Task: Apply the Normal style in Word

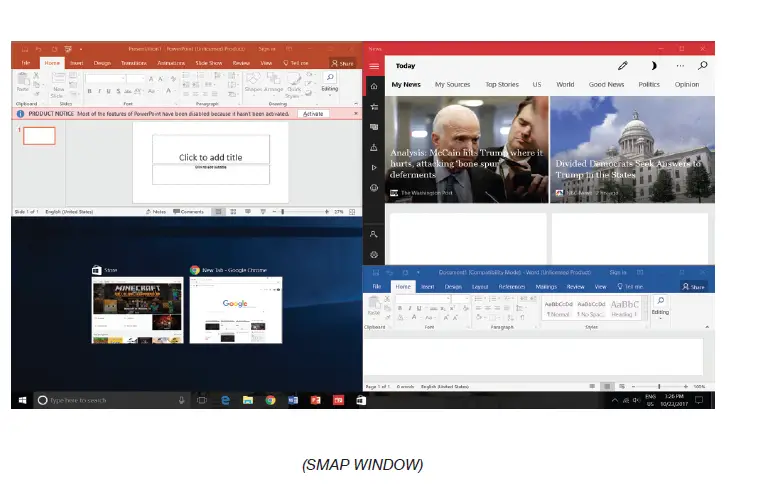Action: [559, 309]
